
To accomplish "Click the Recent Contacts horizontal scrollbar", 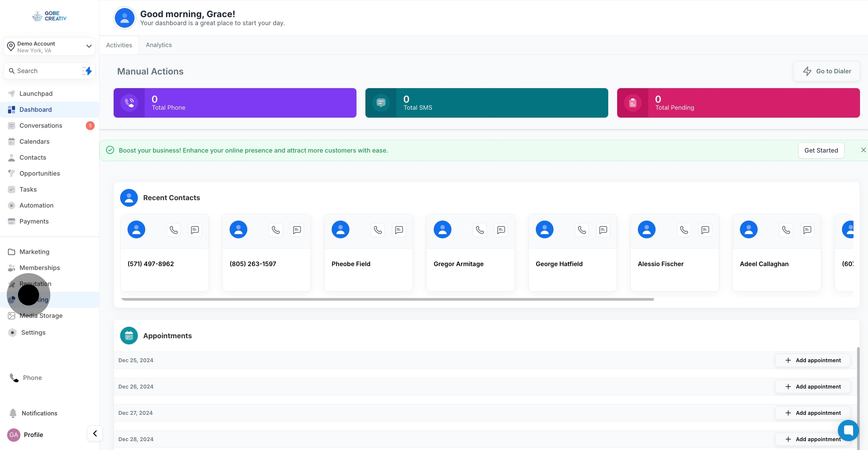I will pos(388,299).
